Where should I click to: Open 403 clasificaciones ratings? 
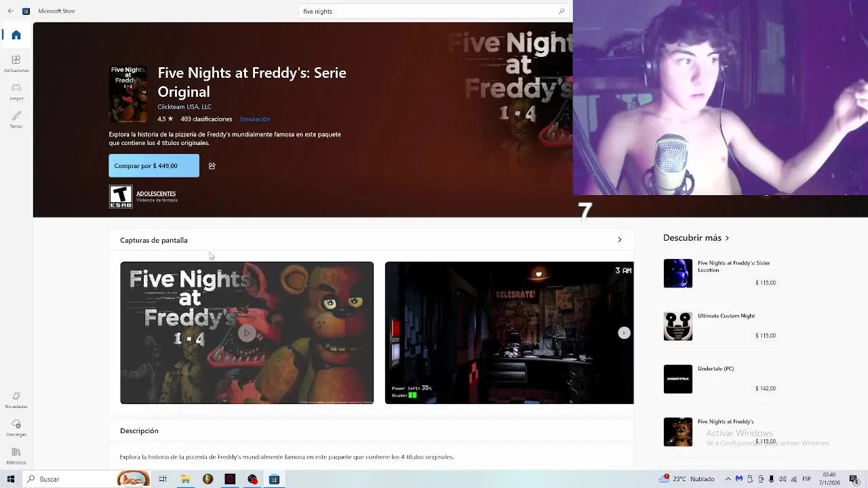[x=206, y=119]
